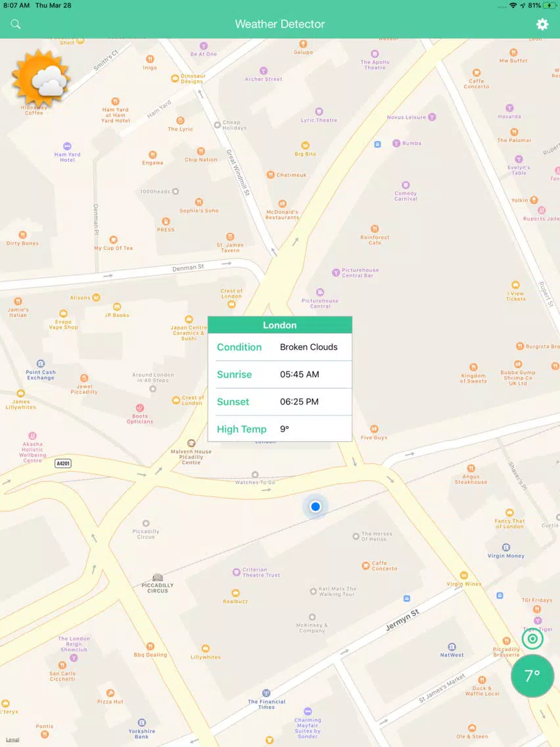Tap the Duck & Waffle Local pin

pyautogui.click(x=482, y=680)
